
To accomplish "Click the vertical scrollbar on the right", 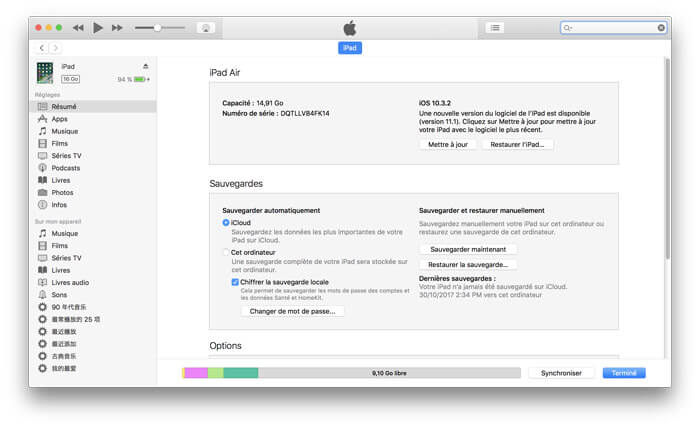I will click(x=667, y=158).
